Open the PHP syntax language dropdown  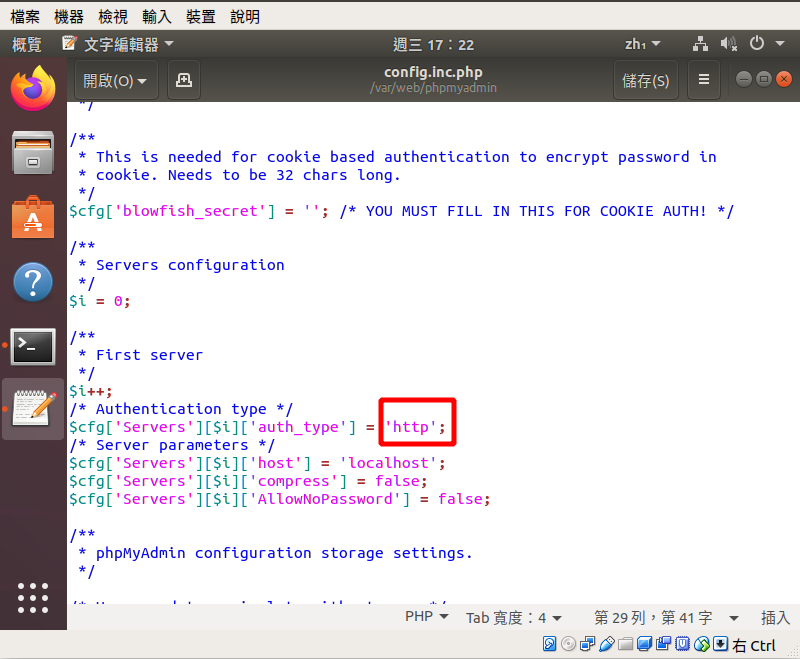click(427, 617)
